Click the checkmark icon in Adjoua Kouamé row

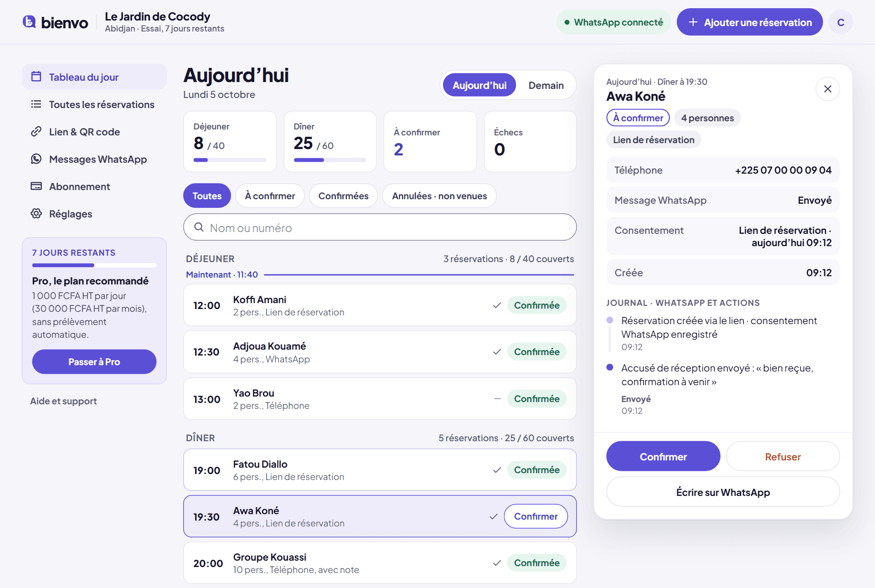click(497, 352)
